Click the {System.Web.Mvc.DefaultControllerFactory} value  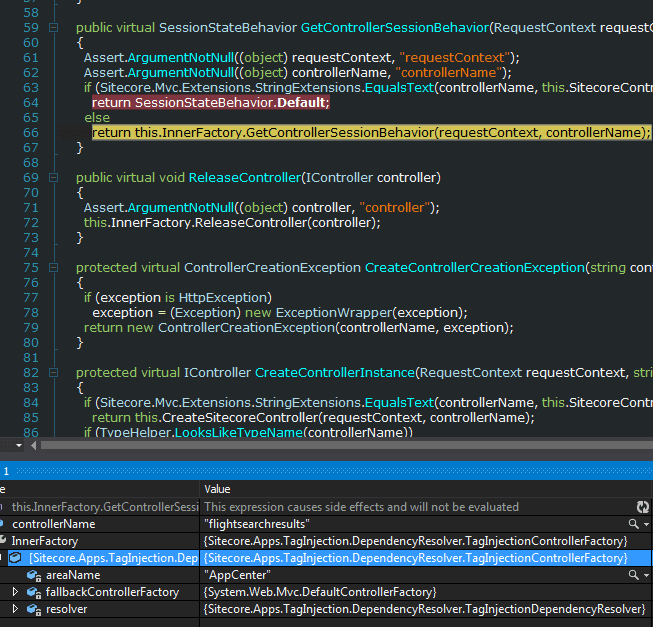coord(320,592)
